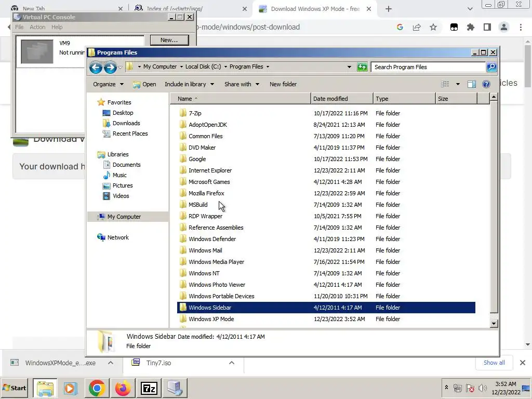The image size is (532, 399).
Task: Click the Open toolbar button
Action: pos(144,84)
